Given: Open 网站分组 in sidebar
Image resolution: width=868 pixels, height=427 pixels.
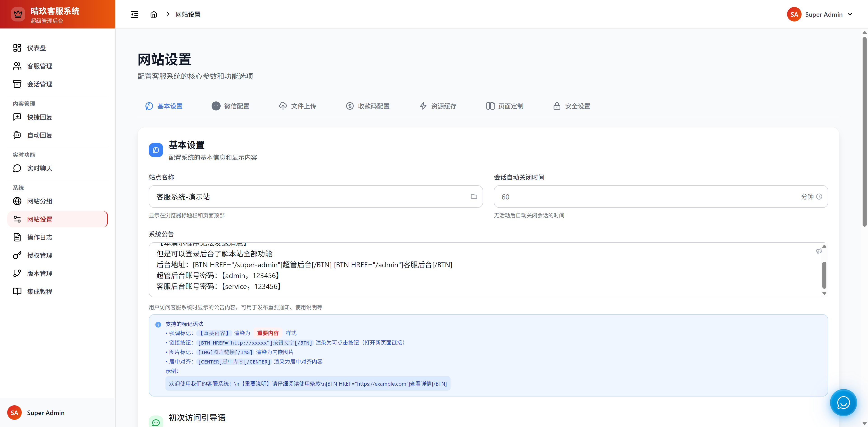Looking at the screenshot, I should [x=39, y=201].
